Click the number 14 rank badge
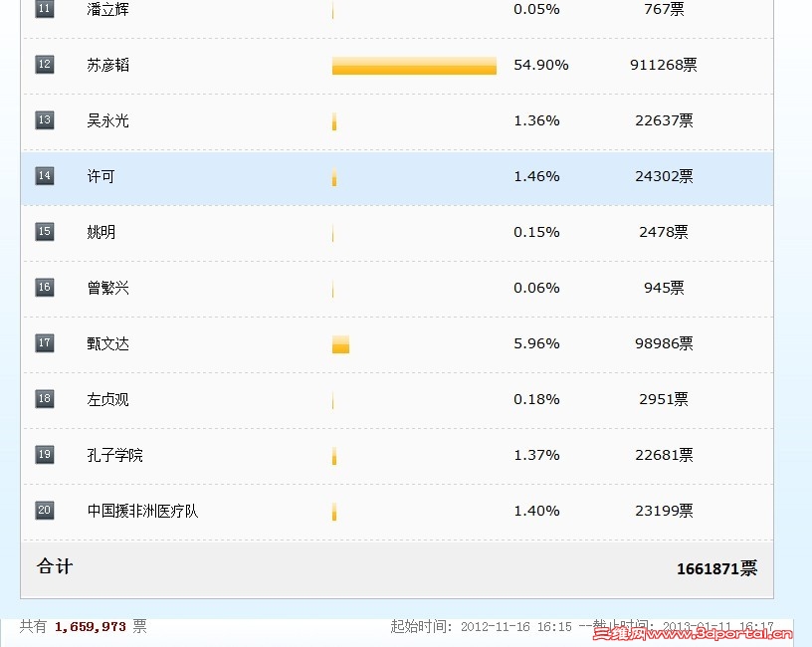 pyautogui.click(x=45, y=176)
